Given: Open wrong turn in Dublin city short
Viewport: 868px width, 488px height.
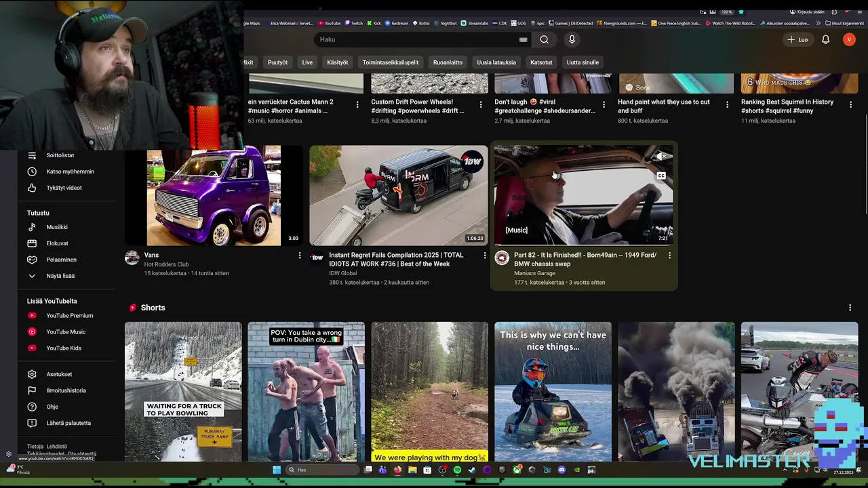Looking at the screenshot, I should [x=306, y=392].
